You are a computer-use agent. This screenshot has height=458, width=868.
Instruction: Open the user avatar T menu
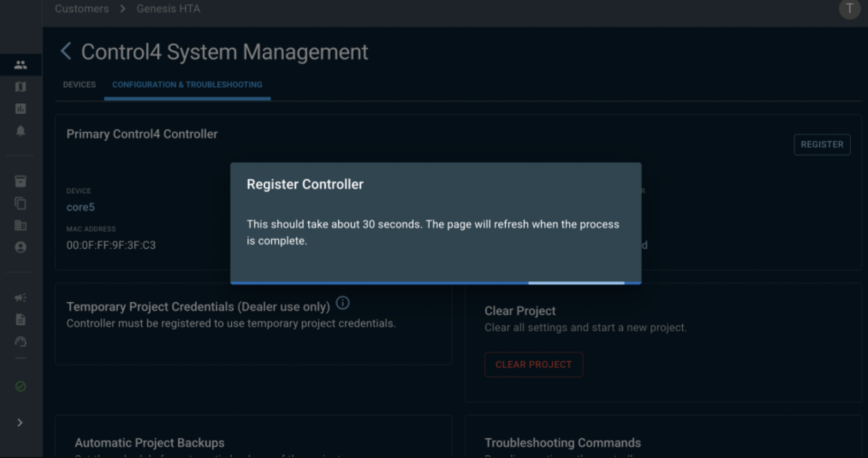[849, 9]
